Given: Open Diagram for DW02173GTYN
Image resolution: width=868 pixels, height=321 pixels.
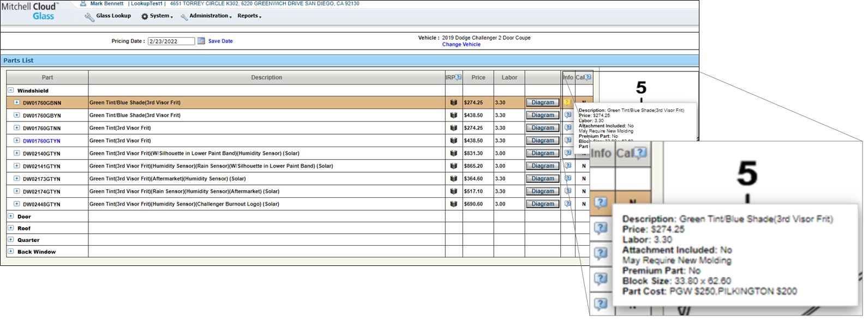Looking at the screenshot, I should (543, 178).
